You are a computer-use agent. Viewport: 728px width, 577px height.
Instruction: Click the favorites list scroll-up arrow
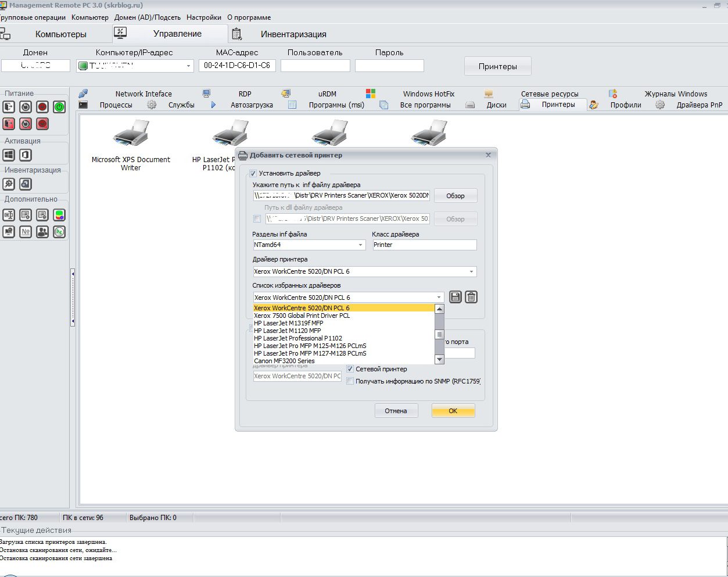pos(440,309)
